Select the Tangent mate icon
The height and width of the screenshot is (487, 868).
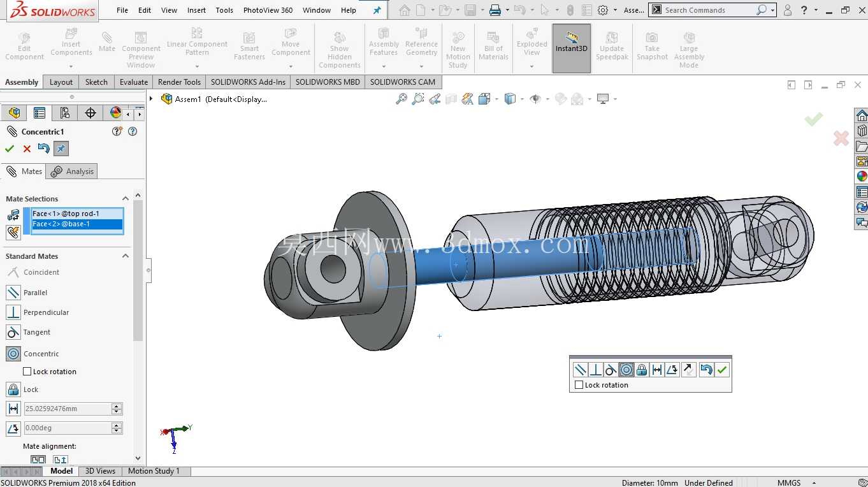click(13, 332)
